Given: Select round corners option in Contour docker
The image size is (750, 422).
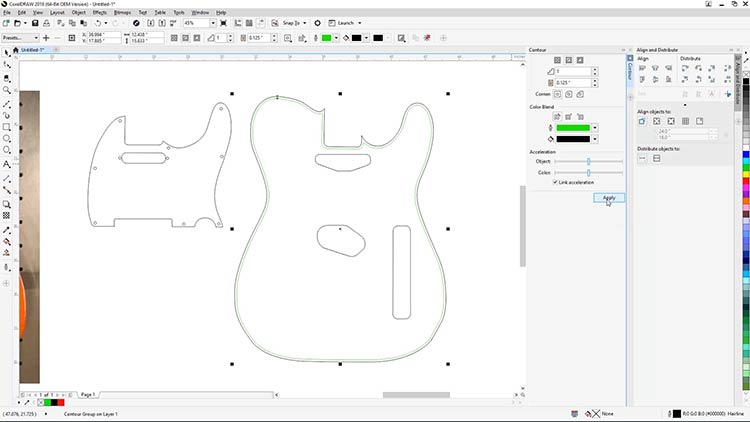Looking at the screenshot, I should [x=569, y=94].
